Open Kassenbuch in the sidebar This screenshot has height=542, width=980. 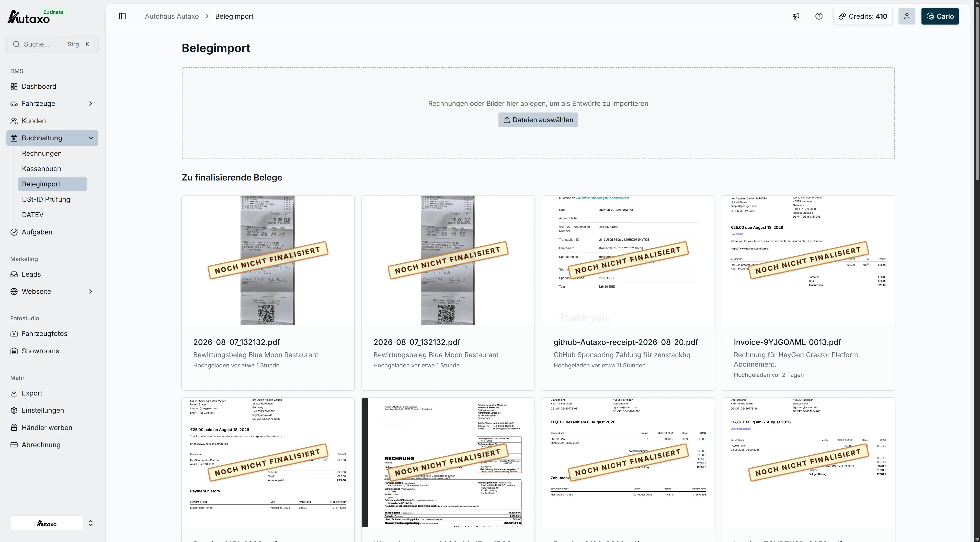point(41,169)
